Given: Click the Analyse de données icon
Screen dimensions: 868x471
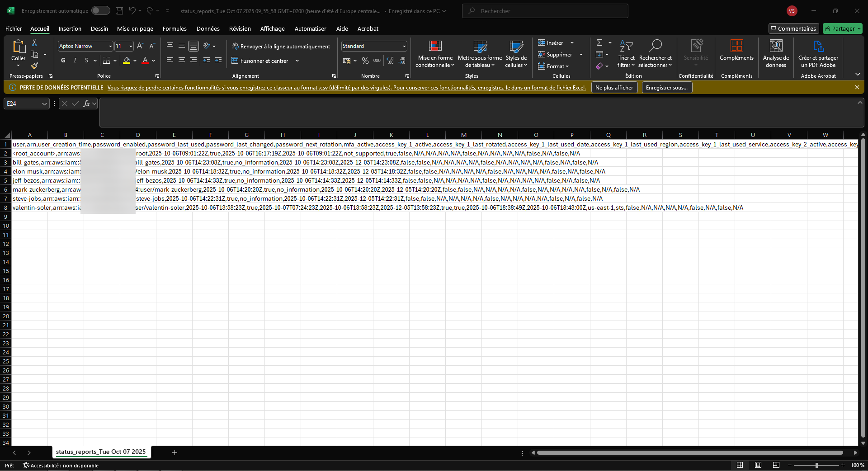Looking at the screenshot, I should coord(776,46).
